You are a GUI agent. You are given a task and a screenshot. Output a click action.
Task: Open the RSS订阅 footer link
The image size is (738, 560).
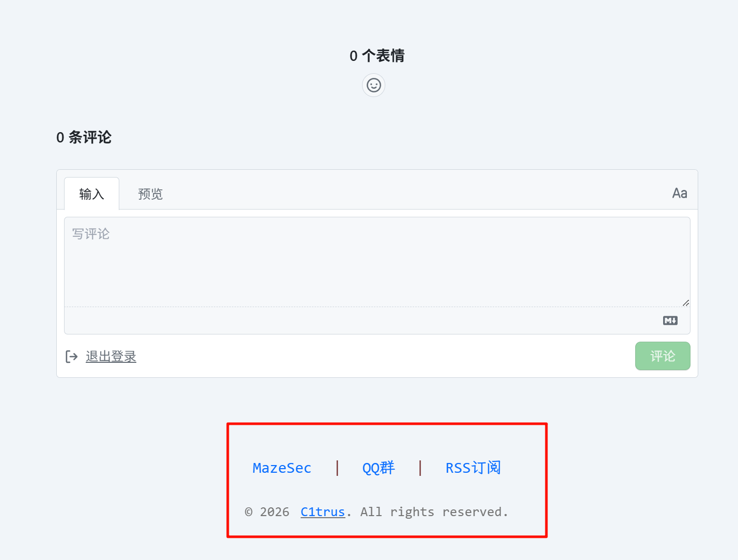point(473,468)
